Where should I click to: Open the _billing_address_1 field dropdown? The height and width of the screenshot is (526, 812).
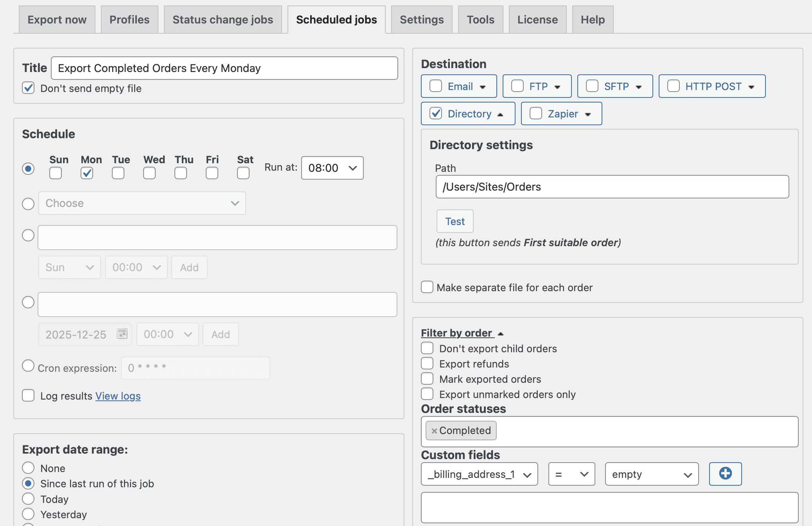pyautogui.click(x=479, y=474)
